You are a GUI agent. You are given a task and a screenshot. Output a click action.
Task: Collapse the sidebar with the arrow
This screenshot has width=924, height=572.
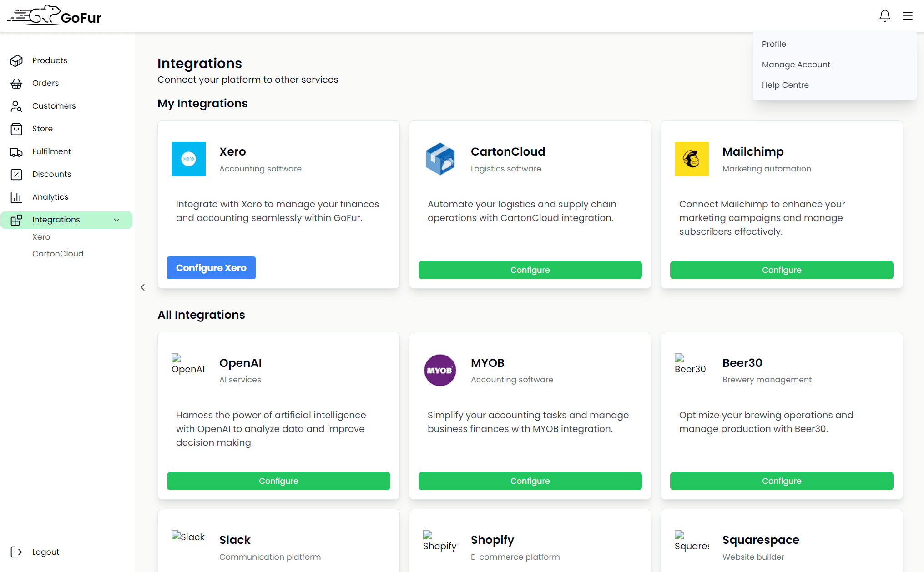pos(143,287)
